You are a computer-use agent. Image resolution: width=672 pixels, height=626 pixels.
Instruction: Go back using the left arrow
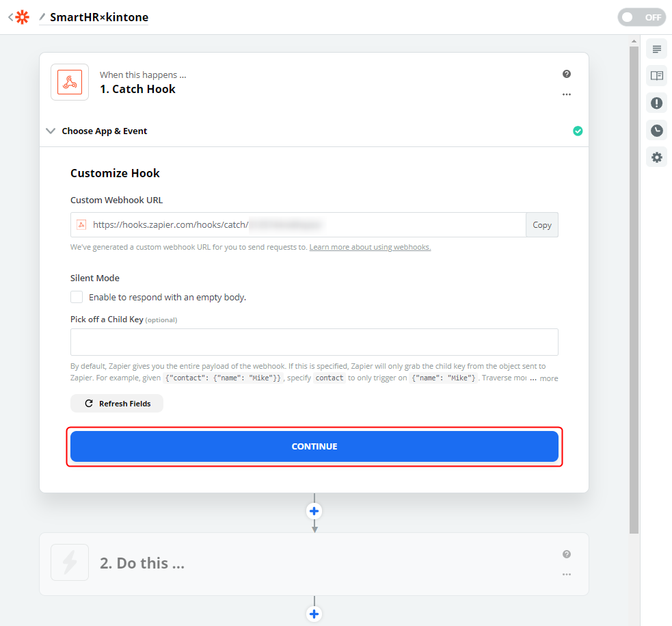click(11, 17)
